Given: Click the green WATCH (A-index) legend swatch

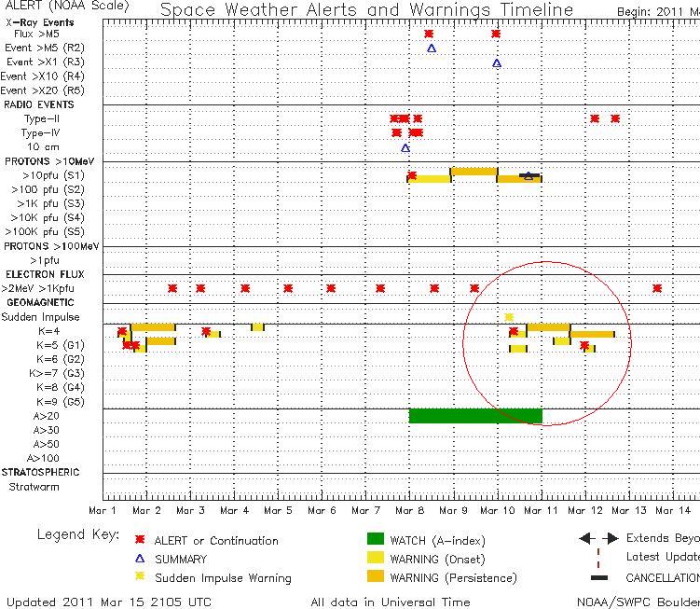Looking at the screenshot, I should click(x=376, y=539).
